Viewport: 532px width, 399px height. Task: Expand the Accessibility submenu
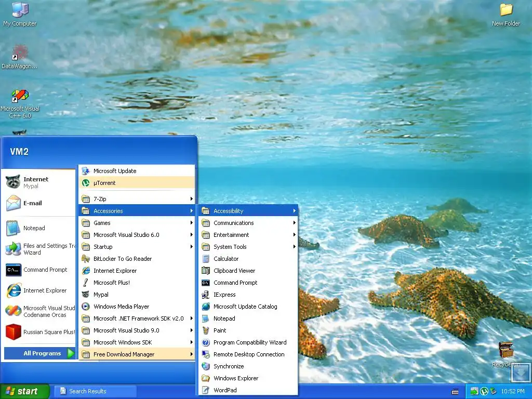click(248, 211)
